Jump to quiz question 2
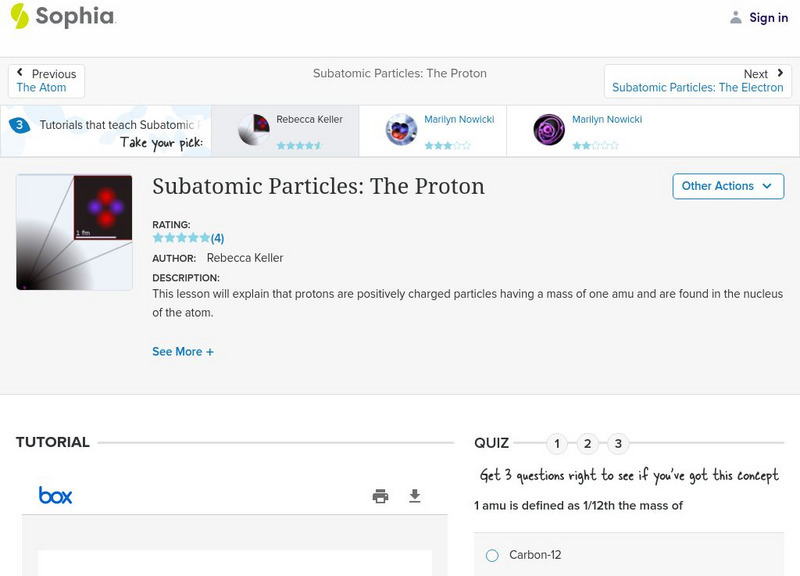 tap(588, 443)
